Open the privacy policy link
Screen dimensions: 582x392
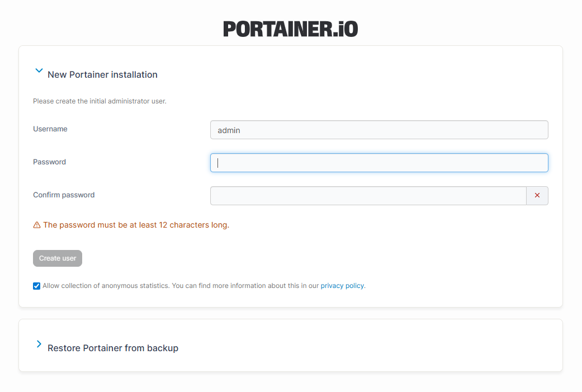pos(342,286)
